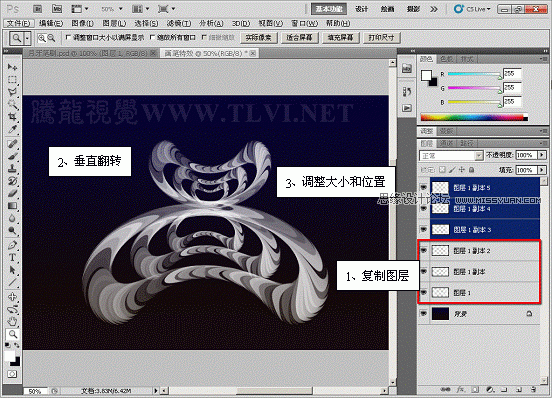Click the add layer mask icon
Screen dimensions: 552x398
(x=475, y=390)
